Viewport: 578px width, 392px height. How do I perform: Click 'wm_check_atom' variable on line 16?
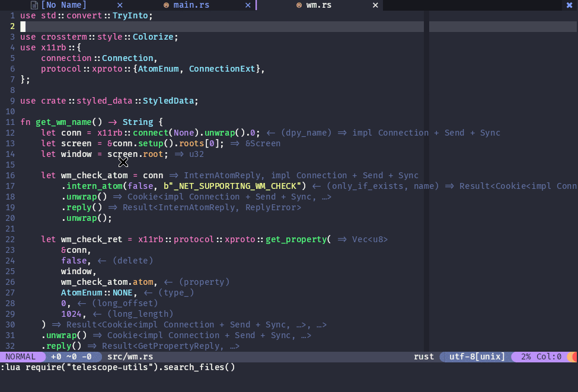(94, 176)
